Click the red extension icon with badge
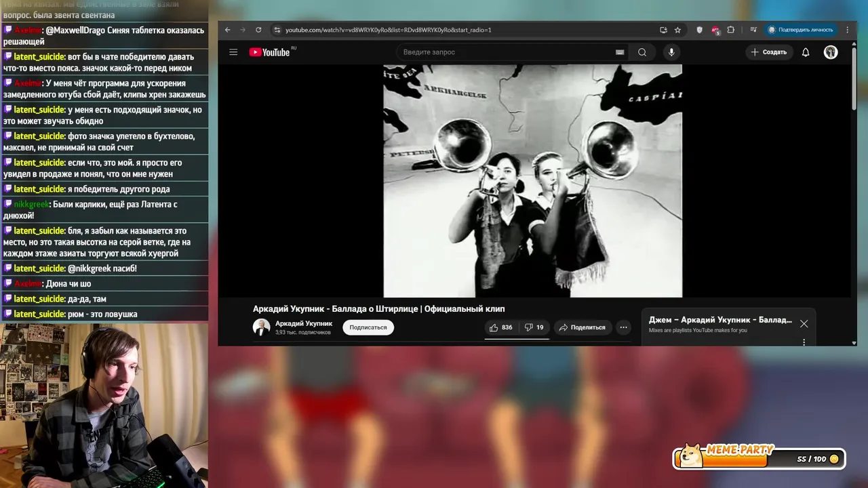The height and width of the screenshot is (488, 868). tap(715, 30)
